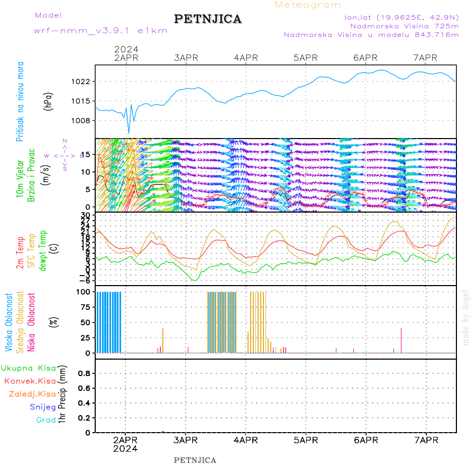476x476 pixels.
Task: Select the 0.6 precipitation tick value
Action: pos(84,388)
